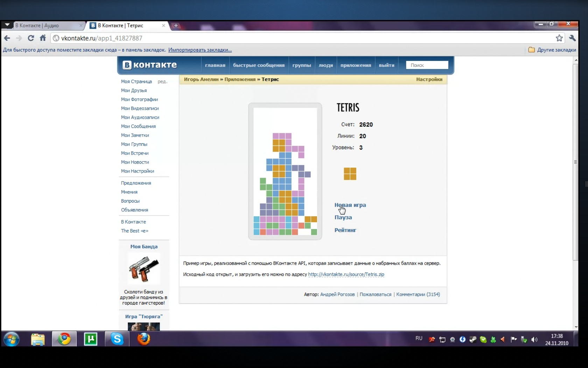588x368 pixels.
Task: Open the 'Рейтинг' leaderboard
Action: tap(345, 230)
